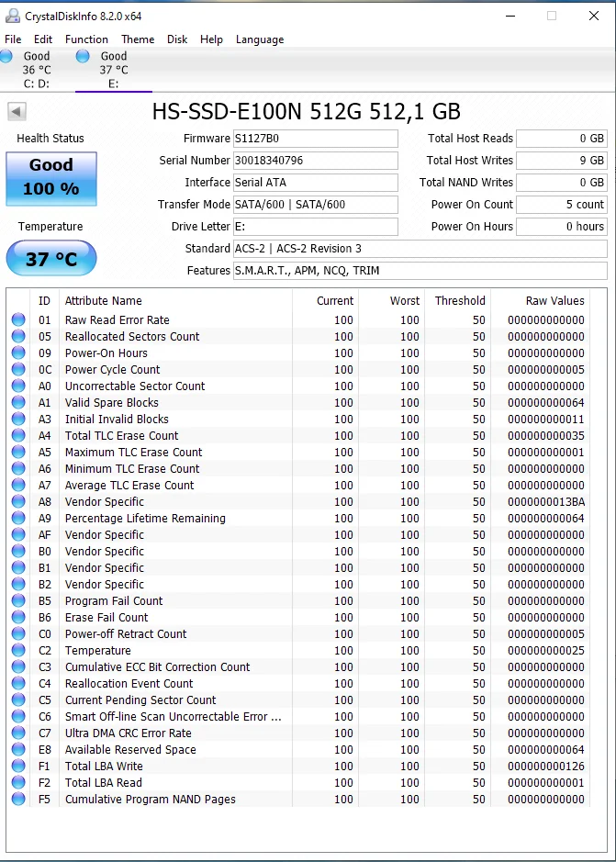Click the status icon for Initial Invalid Blocks
The height and width of the screenshot is (862, 616).
pos(18,419)
